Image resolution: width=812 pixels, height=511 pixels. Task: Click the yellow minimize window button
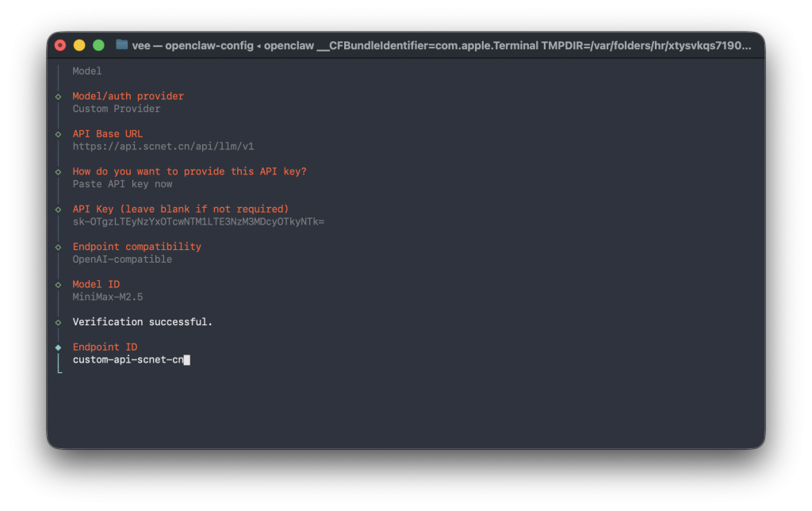pos(79,45)
